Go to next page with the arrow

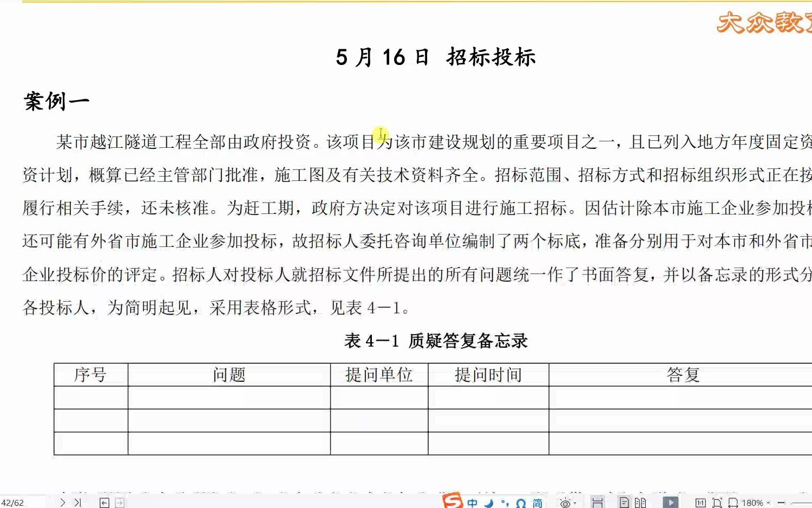[63, 502]
